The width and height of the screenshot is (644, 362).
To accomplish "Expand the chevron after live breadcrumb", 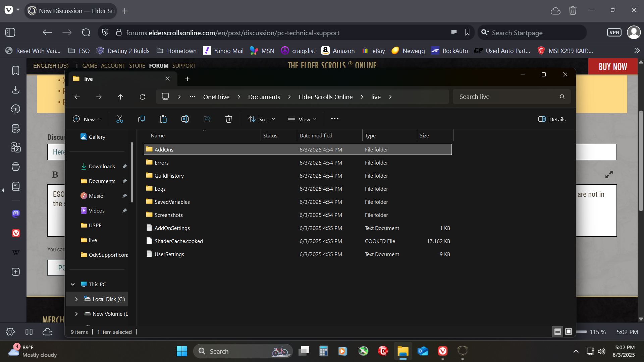I will [390, 97].
